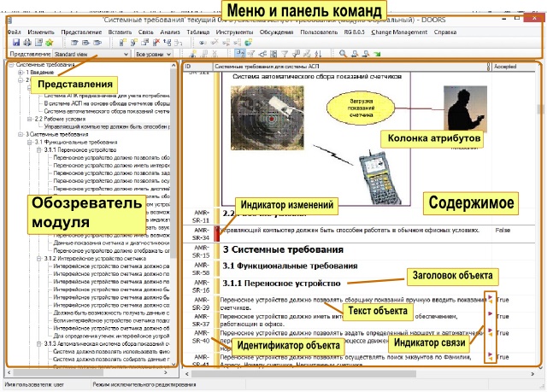The image size is (547, 392).
Task: Expand the 1 Введение tree node
Action: click(x=21, y=73)
